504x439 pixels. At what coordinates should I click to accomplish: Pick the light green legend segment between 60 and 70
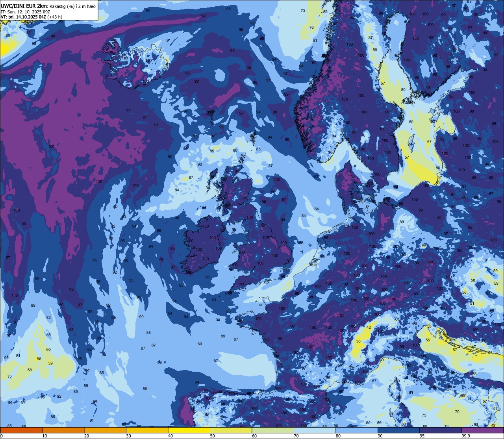(273, 430)
